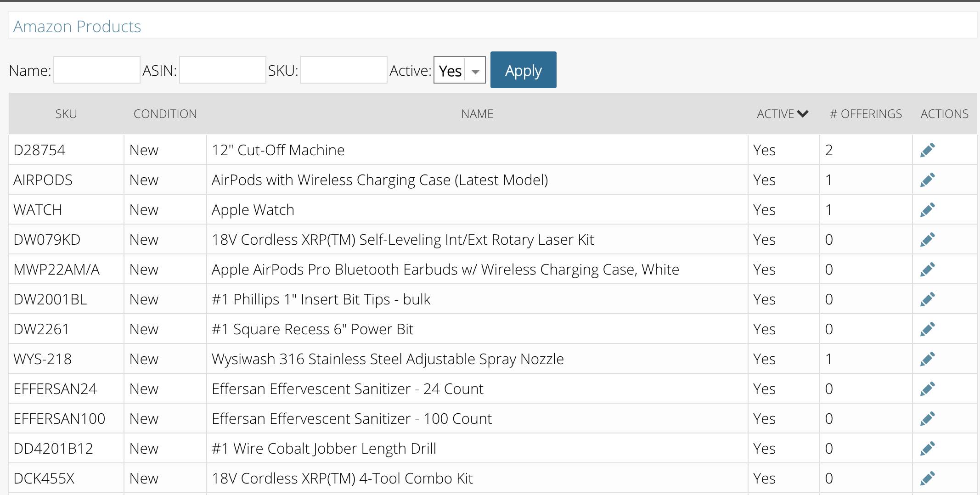
Task: Sort by # OFFERINGS column header
Action: coord(866,114)
